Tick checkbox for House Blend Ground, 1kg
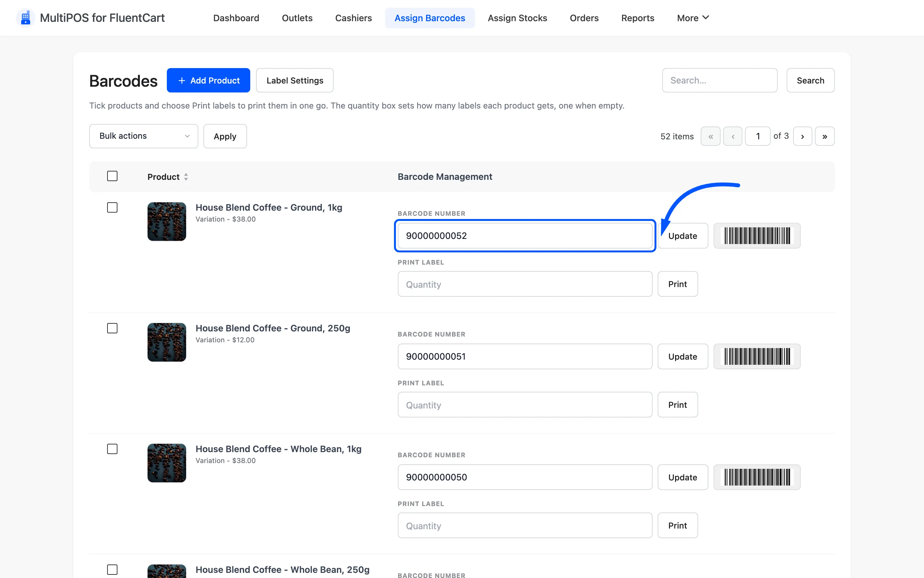The width and height of the screenshot is (924, 578). 112,207
